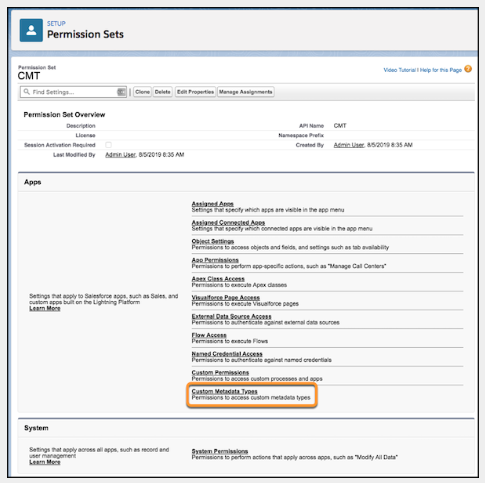Open Manage Assignments
Image resolution: width=485 pixels, height=483 pixels.
pos(246,92)
